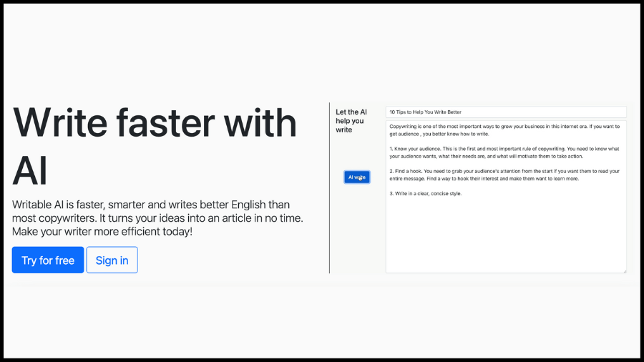Open the "Sign in" page
This screenshot has height=362, width=644.
point(112,260)
